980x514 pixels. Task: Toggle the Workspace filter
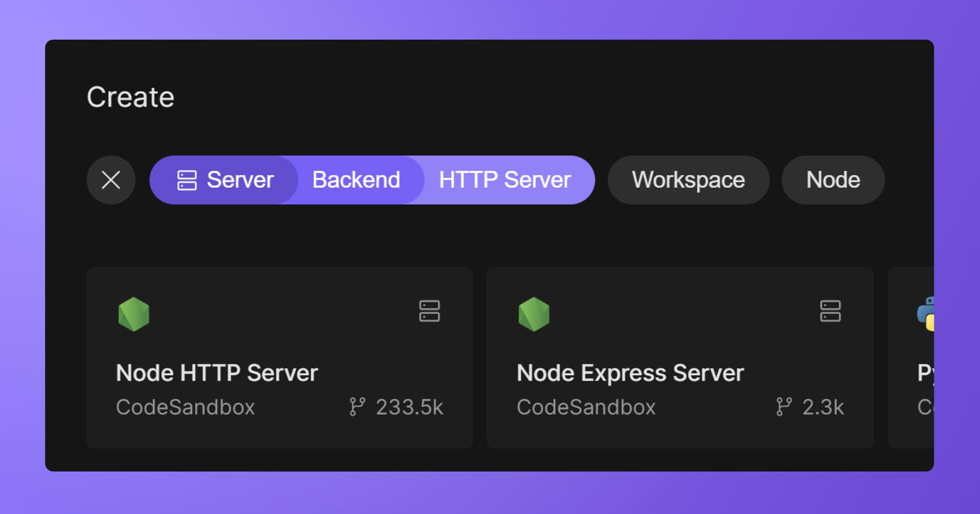coord(688,180)
